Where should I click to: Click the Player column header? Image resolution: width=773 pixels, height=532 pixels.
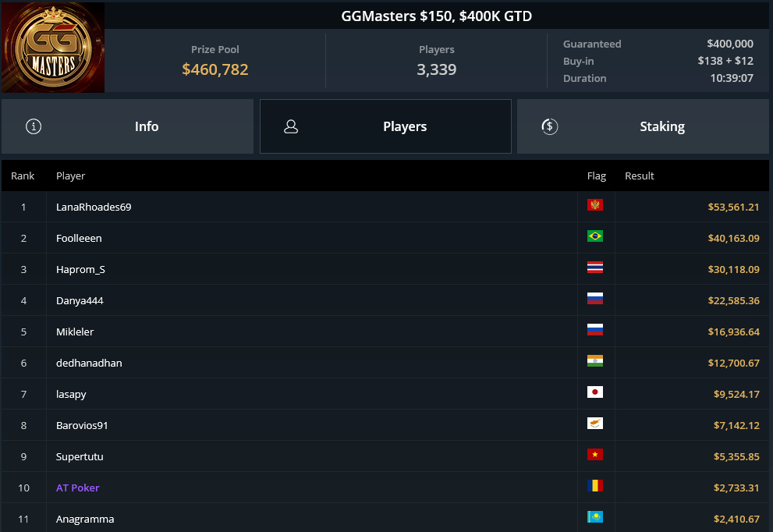pos(70,176)
